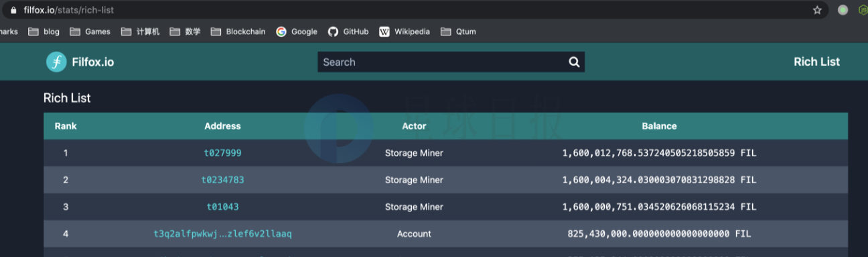This screenshot has height=257, width=868.
Task: Open account address t3q2alfpwkwj…zlef6v2llaaq
Action: click(222, 234)
